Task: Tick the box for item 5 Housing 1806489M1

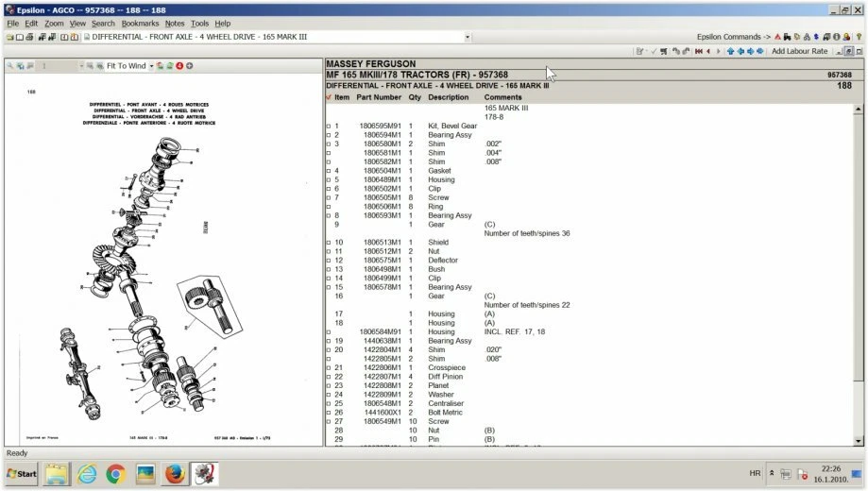Action: point(329,180)
